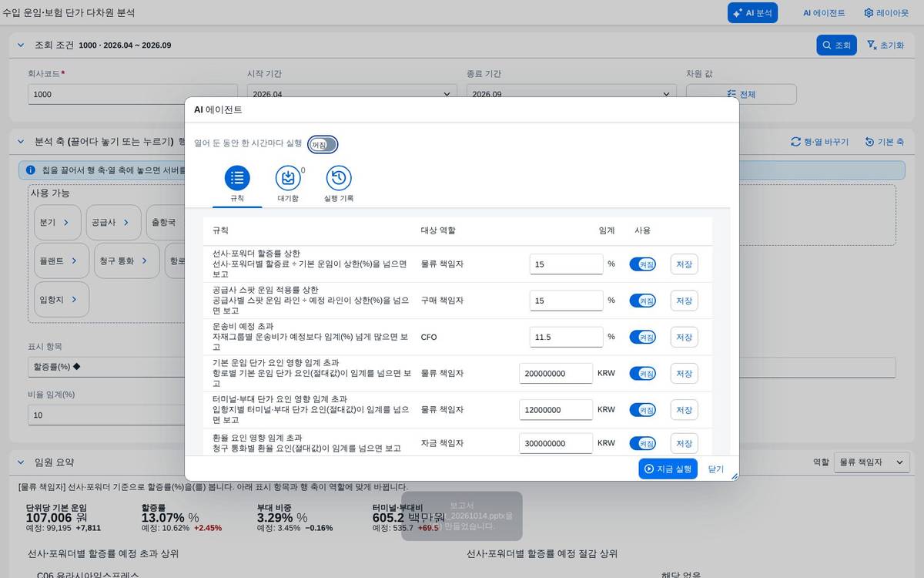Click the 비율 임계(%) input field
The height and width of the screenshot is (578, 924).
(106, 415)
